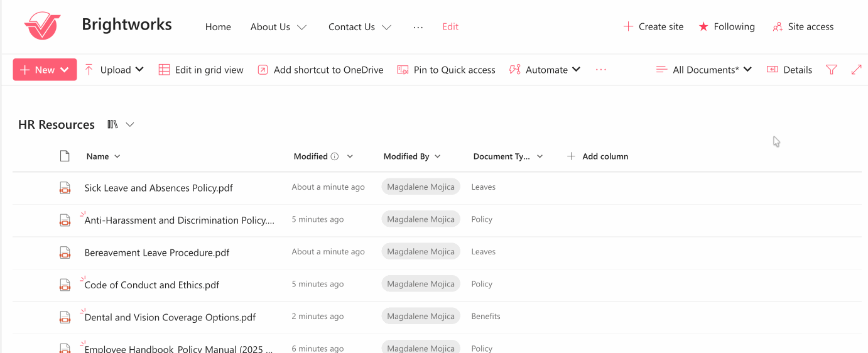Click Magdalene Mojica on Sick Leave row
The width and height of the screenshot is (868, 353).
tap(421, 187)
